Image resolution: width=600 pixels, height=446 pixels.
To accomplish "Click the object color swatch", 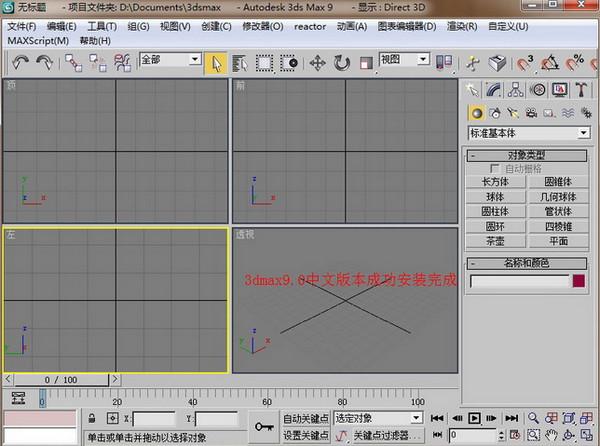I will [578, 282].
